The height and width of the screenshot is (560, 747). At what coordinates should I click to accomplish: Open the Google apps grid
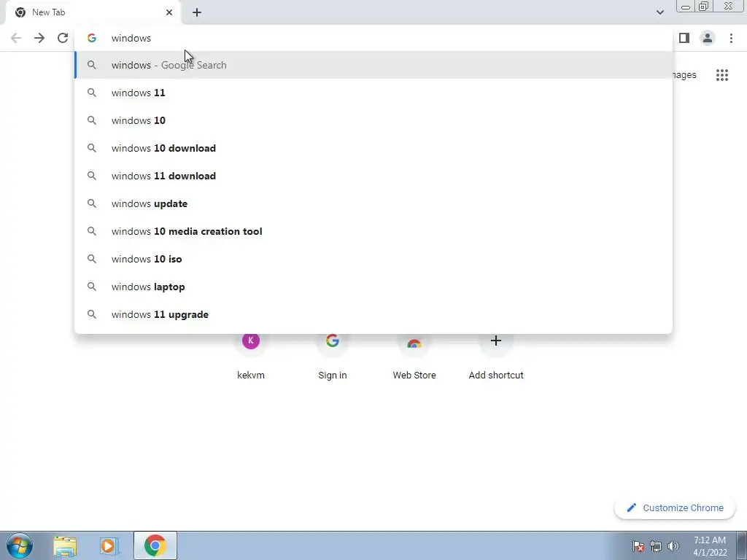721,75
